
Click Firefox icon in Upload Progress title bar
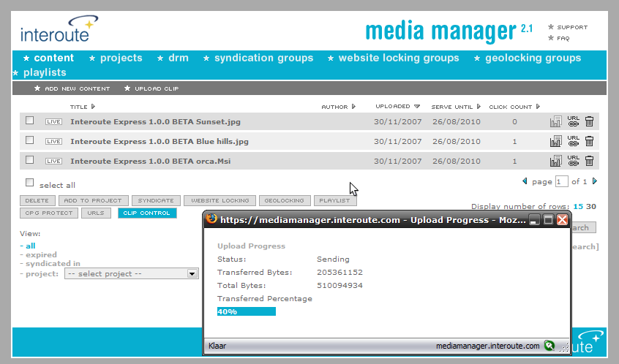coord(211,219)
